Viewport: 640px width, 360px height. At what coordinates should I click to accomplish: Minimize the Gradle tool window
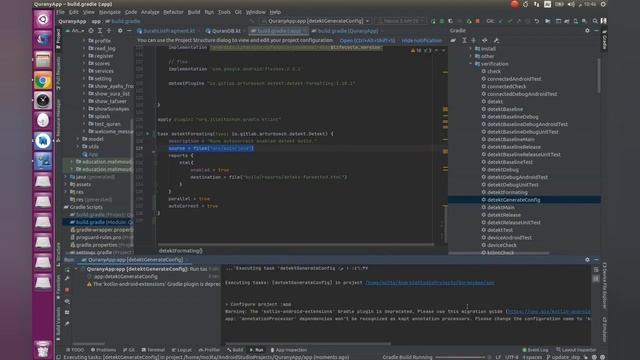[596, 31]
